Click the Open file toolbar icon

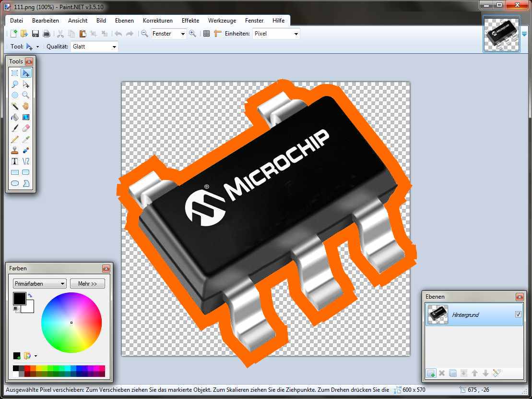click(24, 33)
